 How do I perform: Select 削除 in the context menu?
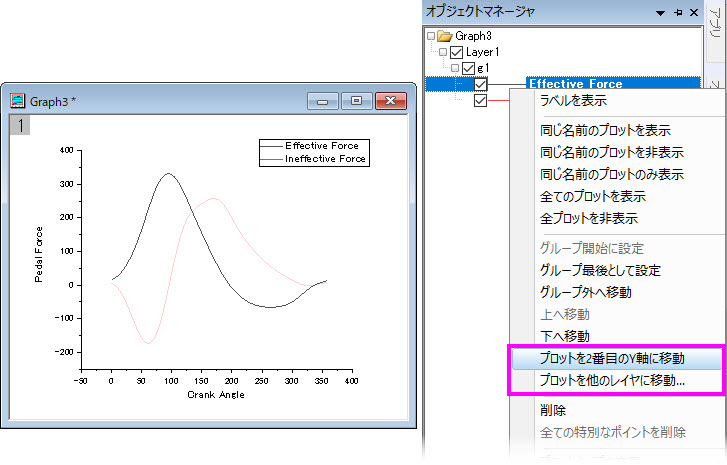pos(553,410)
